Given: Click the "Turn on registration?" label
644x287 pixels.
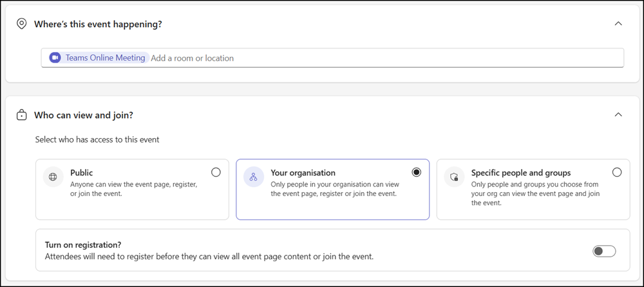Looking at the screenshot, I should click(83, 245).
